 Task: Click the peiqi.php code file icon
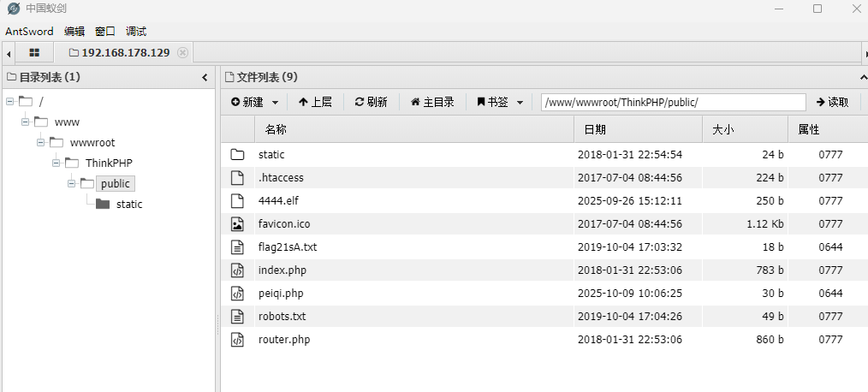pyautogui.click(x=237, y=293)
